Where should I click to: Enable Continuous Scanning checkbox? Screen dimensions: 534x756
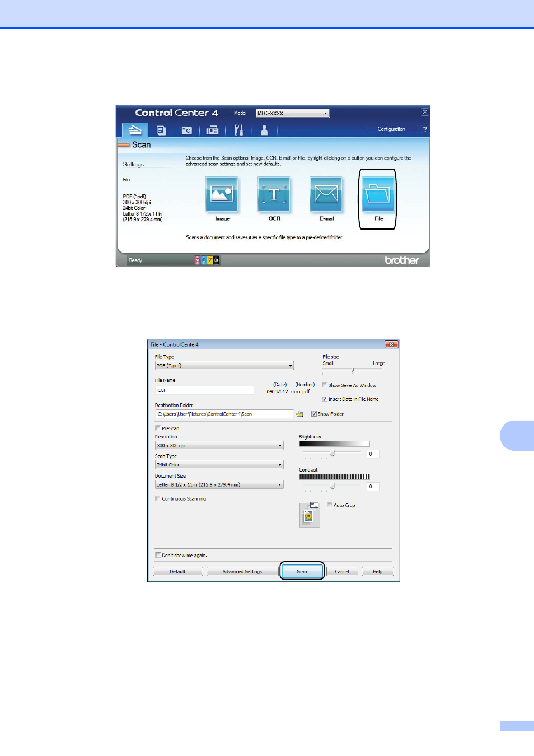158,498
